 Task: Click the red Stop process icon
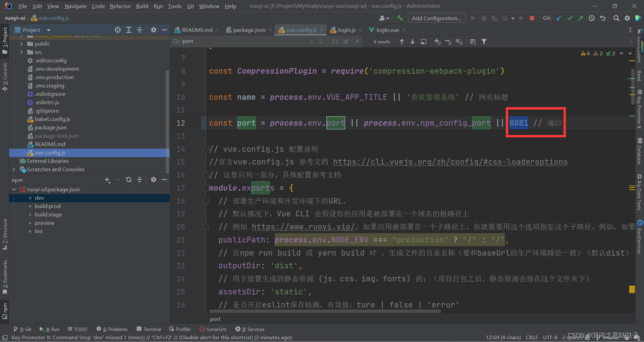pos(532,18)
